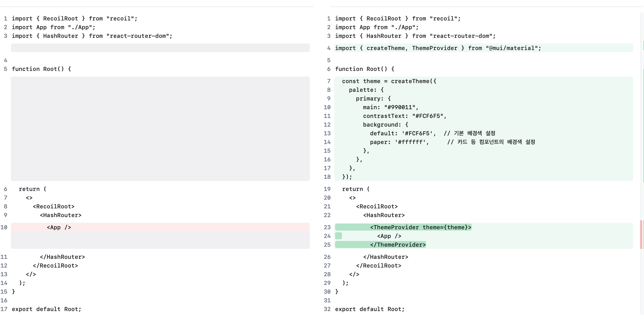
Task: Click line number 23 in right pane
Action: (x=327, y=227)
